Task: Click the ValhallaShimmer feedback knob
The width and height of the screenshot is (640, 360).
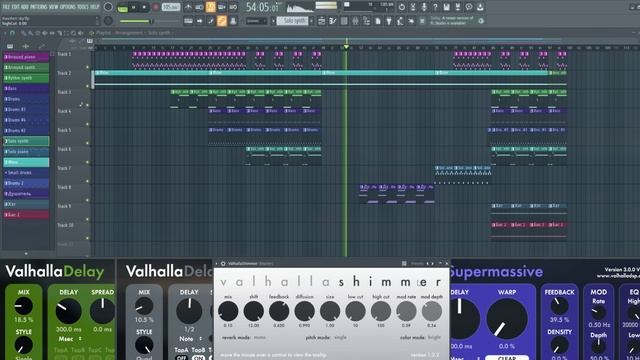Action: pos(279,311)
